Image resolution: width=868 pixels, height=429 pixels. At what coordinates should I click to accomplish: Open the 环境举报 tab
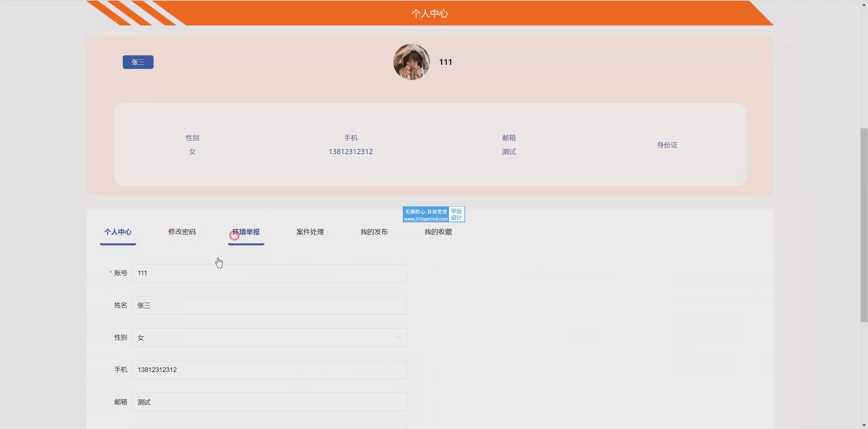[246, 232]
